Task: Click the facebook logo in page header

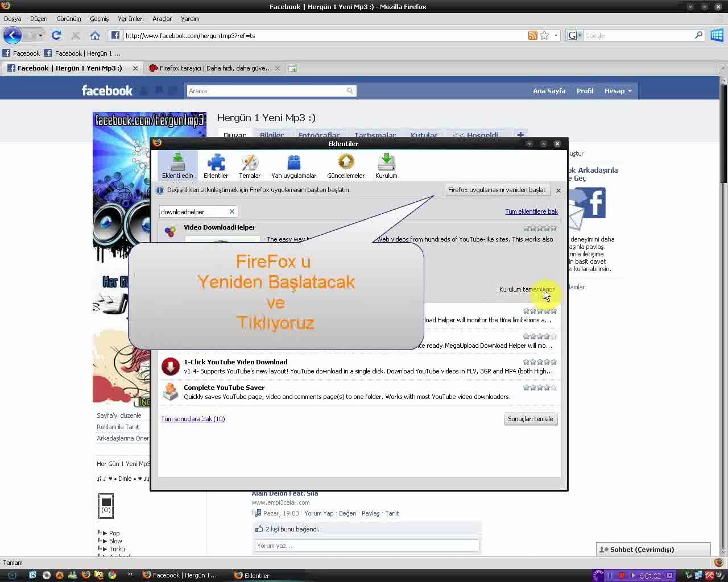Action: click(x=107, y=90)
